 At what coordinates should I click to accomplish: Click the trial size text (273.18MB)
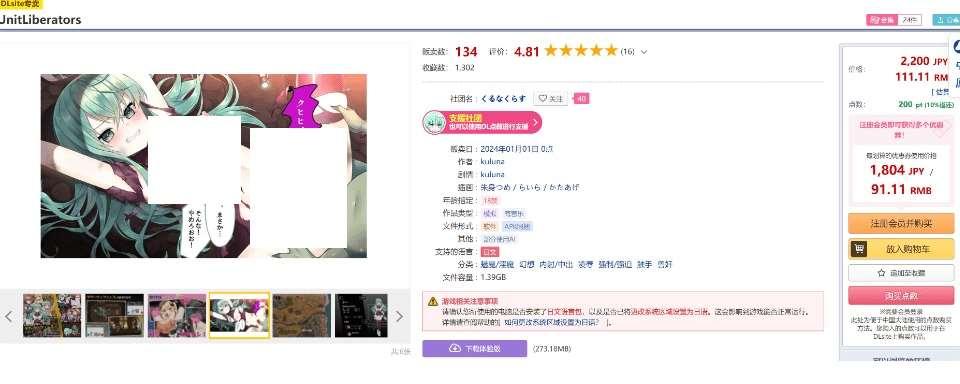coord(552,348)
